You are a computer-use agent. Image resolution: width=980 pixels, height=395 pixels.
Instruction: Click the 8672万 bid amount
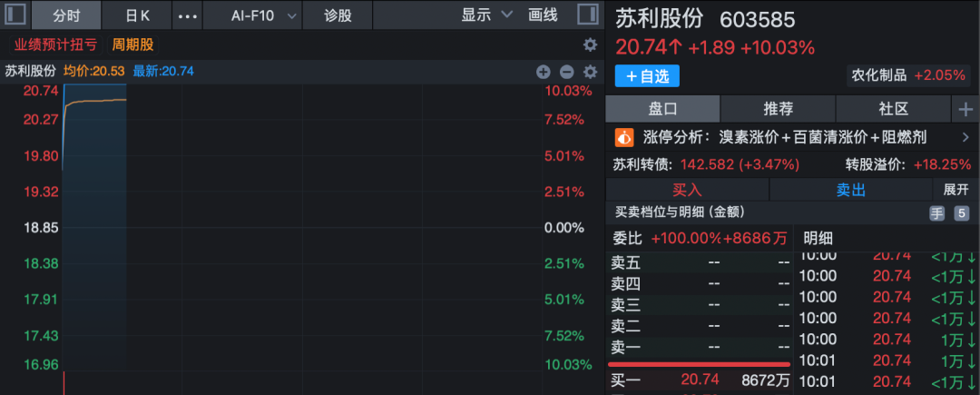766,380
